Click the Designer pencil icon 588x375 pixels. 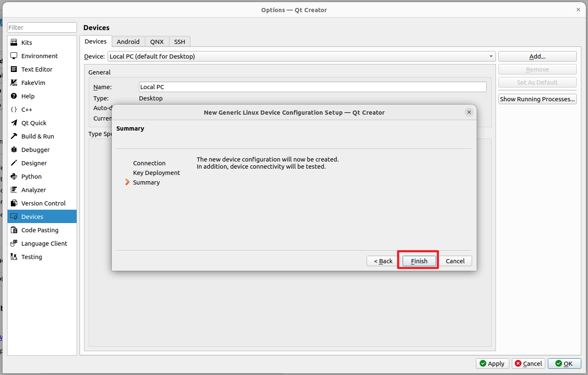[x=14, y=163]
